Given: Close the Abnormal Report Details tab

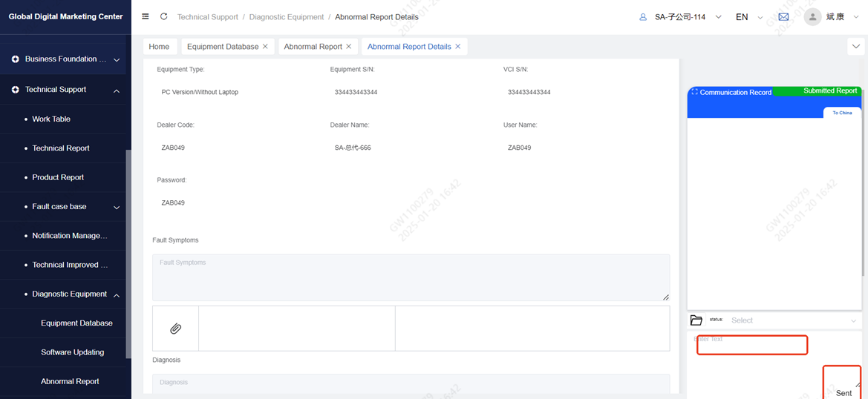Looking at the screenshot, I should click(458, 47).
